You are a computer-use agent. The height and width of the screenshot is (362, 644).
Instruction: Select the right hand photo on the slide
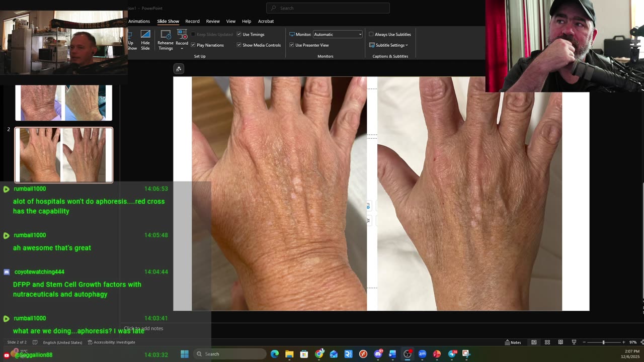469,194
